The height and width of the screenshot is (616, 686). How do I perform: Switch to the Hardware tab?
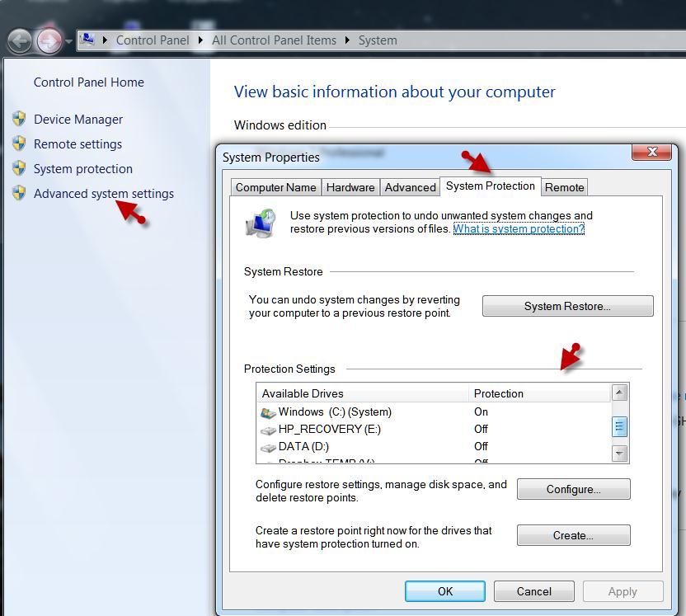pos(350,187)
